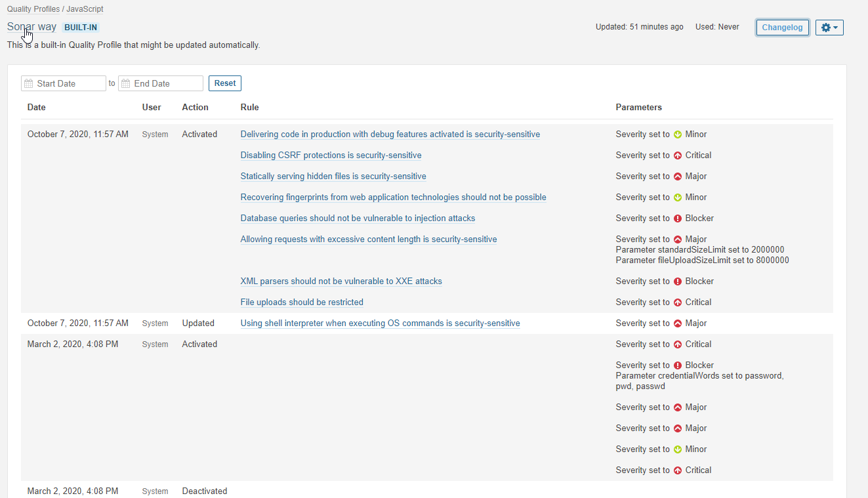Open the Changelog view
868x498 pixels.
click(782, 28)
